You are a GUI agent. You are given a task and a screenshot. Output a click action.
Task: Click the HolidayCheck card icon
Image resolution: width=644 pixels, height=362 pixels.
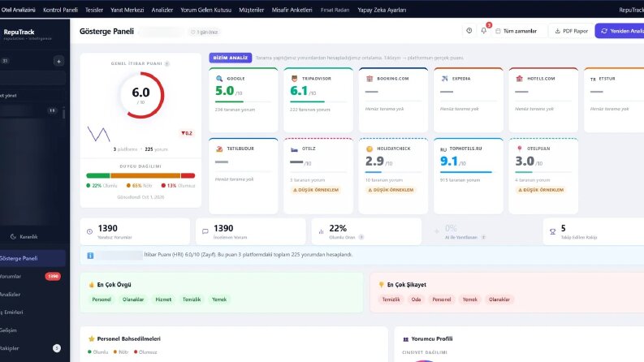point(370,149)
